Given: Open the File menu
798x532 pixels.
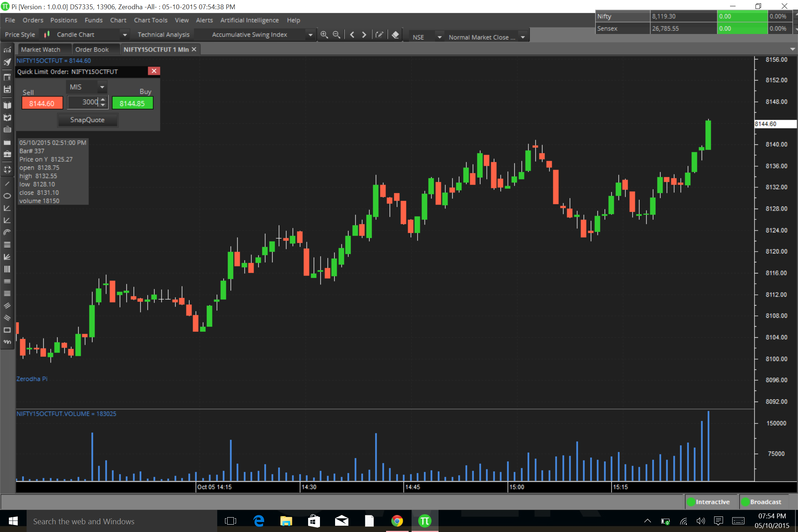Looking at the screenshot, I should [x=10, y=20].
